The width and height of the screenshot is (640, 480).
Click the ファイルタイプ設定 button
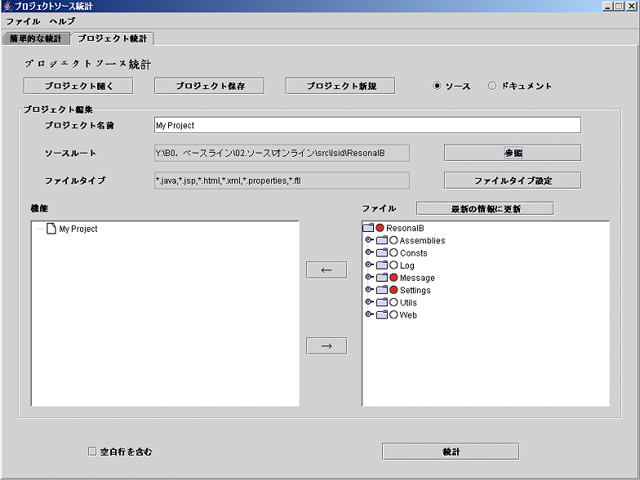(x=512, y=181)
